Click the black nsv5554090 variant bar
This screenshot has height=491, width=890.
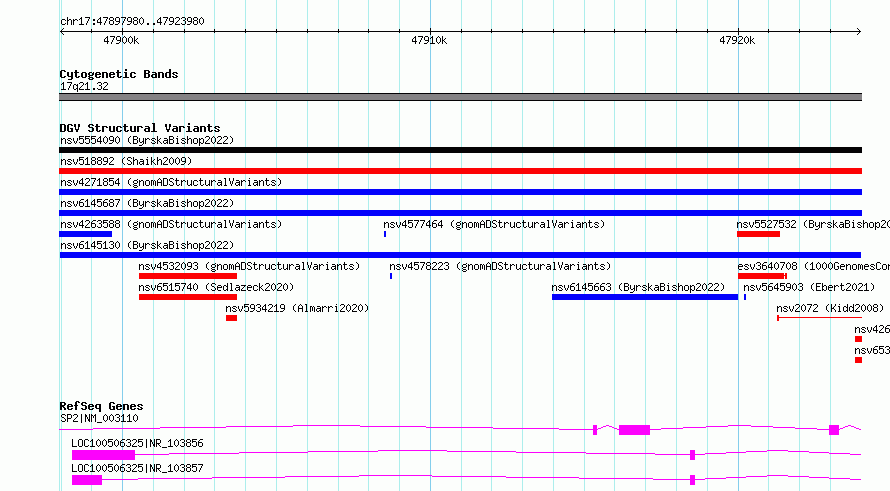click(x=460, y=150)
